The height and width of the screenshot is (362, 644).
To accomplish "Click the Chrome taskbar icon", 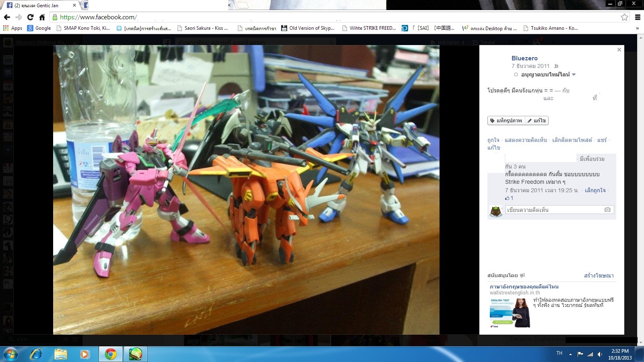I will click(x=111, y=354).
